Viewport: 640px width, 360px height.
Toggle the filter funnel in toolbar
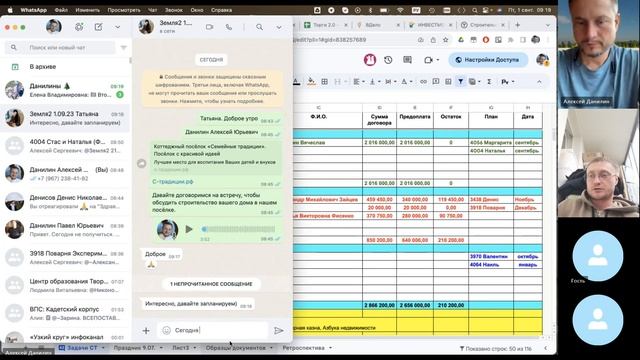coord(460,82)
